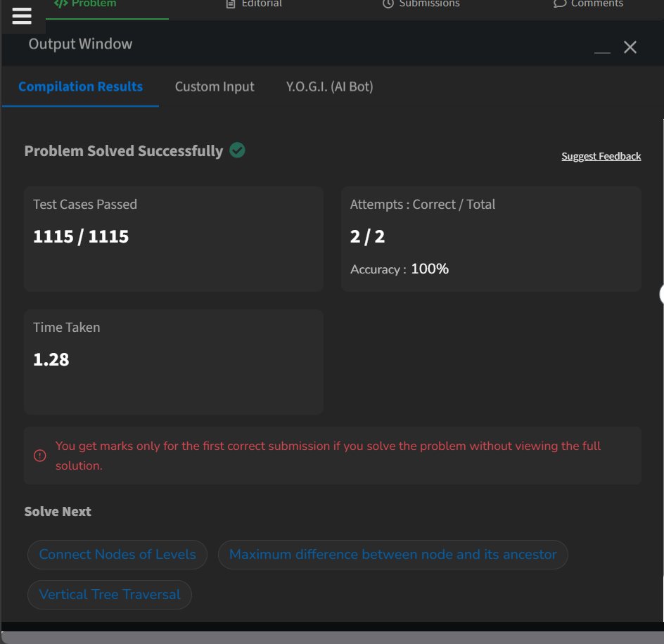664x644 pixels.
Task: Click the Time Taken label
Action: (x=67, y=328)
